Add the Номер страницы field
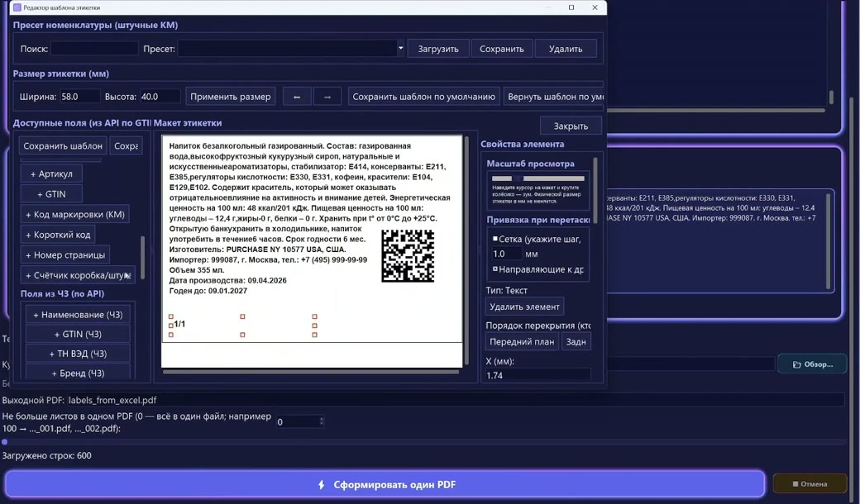This screenshot has width=860, height=504. [65, 254]
